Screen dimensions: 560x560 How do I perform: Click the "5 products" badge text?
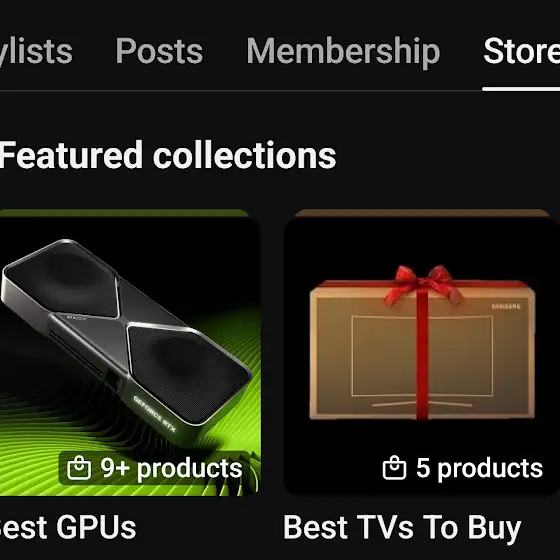click(x=479, y=468)
